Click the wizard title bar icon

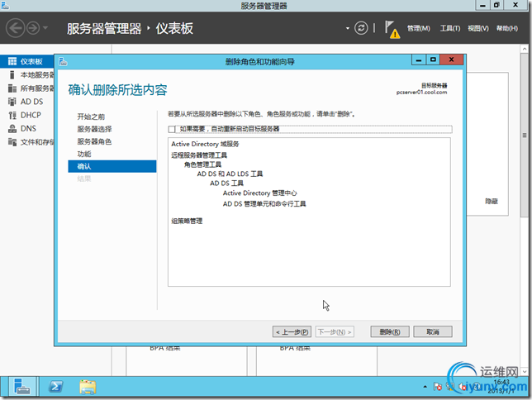coord(63,61)
